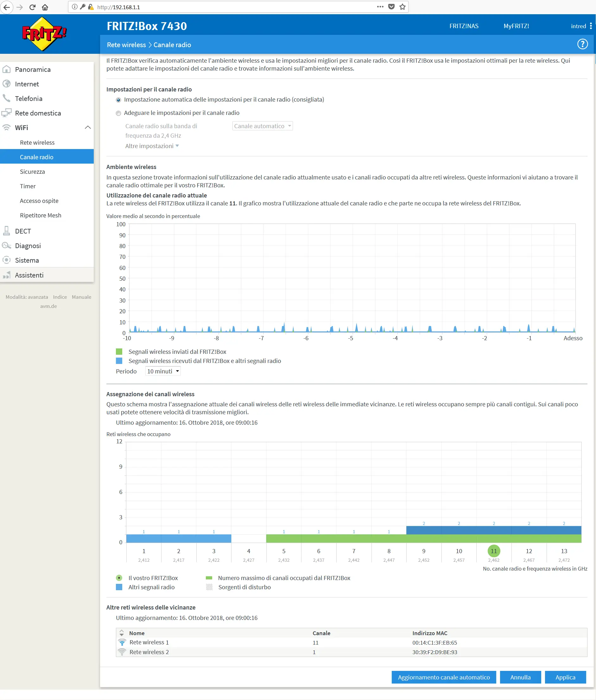This screenshot has width=596, height=700.
Task: Click the highlighted channel 11 marker
Action: point(494,551)
